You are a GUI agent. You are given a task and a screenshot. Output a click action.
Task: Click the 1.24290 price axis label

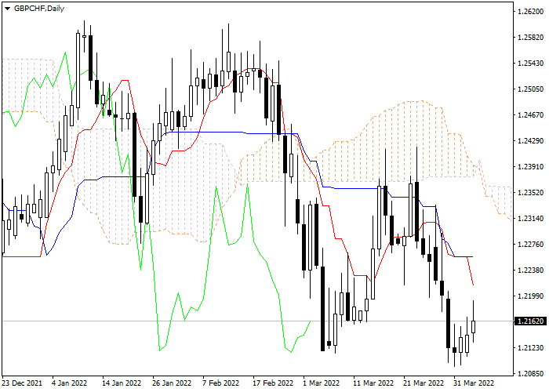(x=530, y=140)
